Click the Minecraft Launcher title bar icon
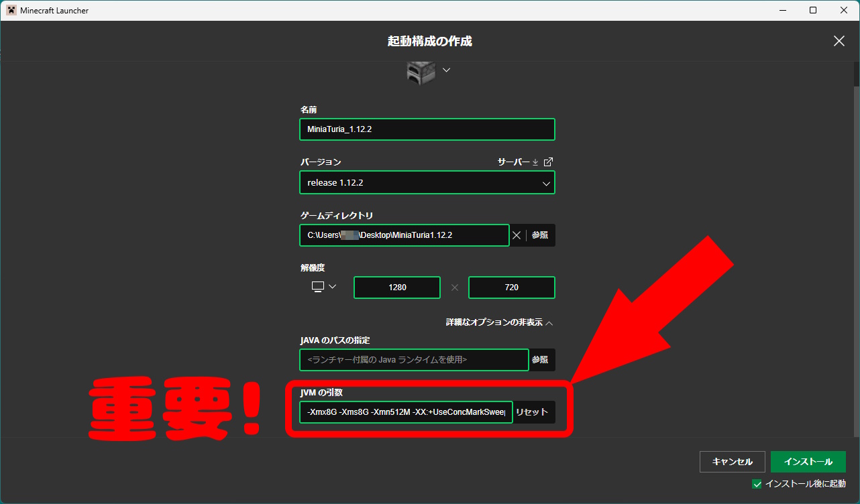The height and width of the screenshot is (504, 860). (x=11, y=10)
